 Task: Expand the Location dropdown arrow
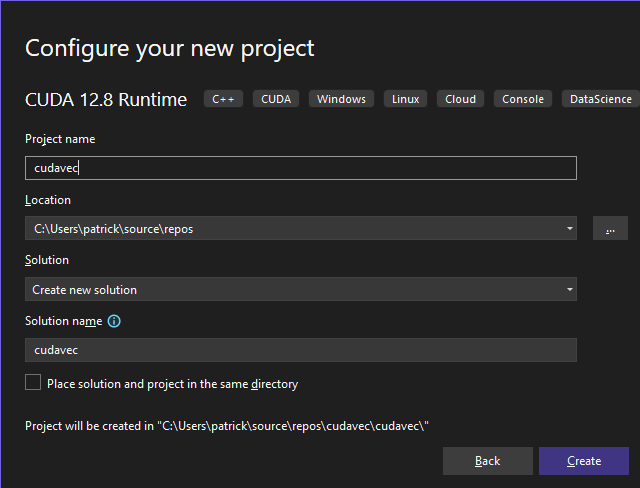coord(570,228)
